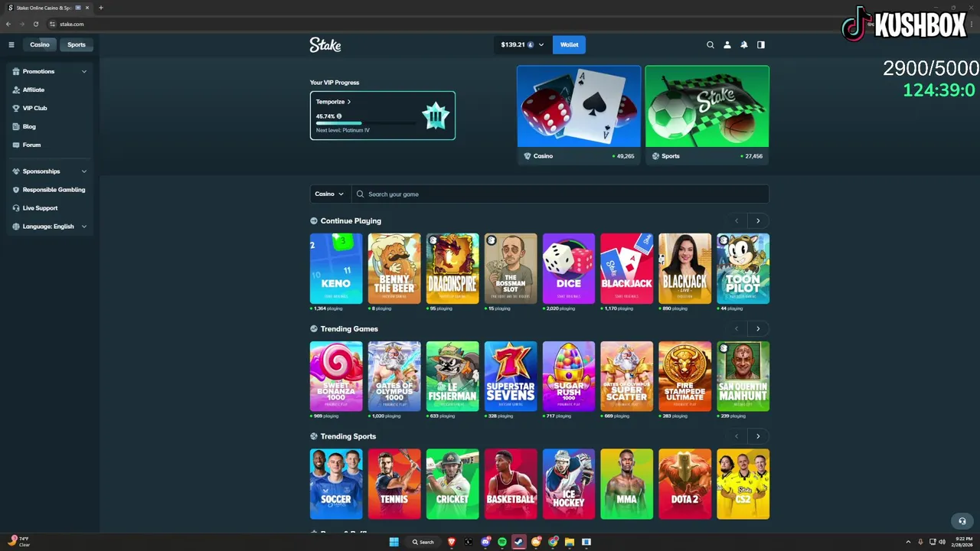This screenshot has height=551, width=980.
Task: Open a new browser tab
Action: click(x=100, y=8)
